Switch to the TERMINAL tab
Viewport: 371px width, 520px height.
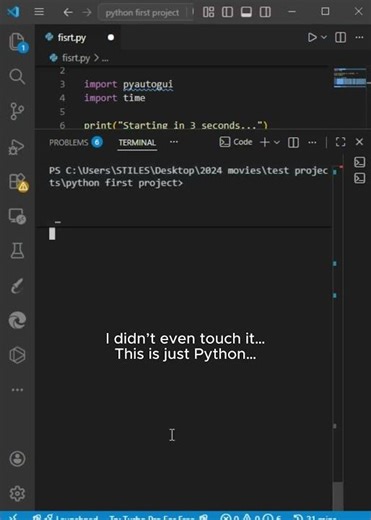(137, 143)
